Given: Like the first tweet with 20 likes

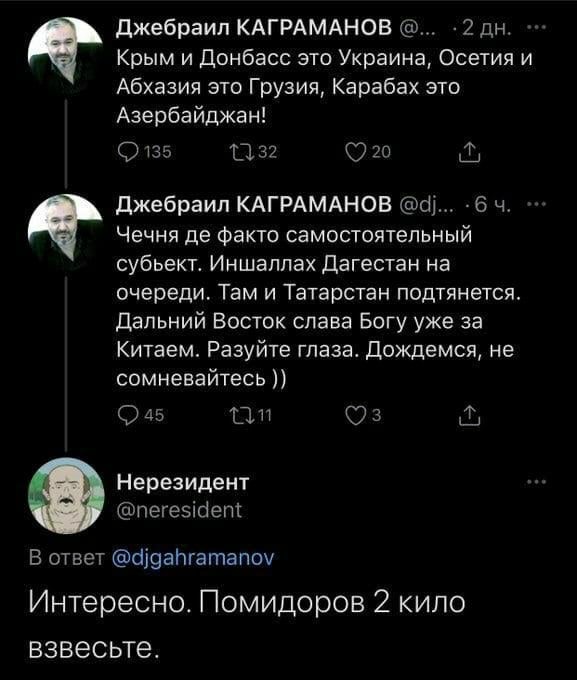Looking at the screenshot, I should click(x=368, y=152).
